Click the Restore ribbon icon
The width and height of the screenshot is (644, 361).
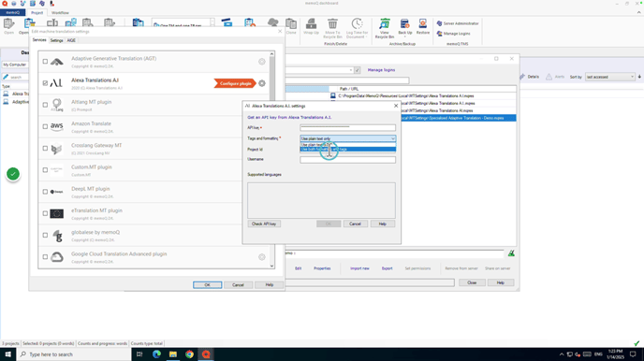pos(423,27)
